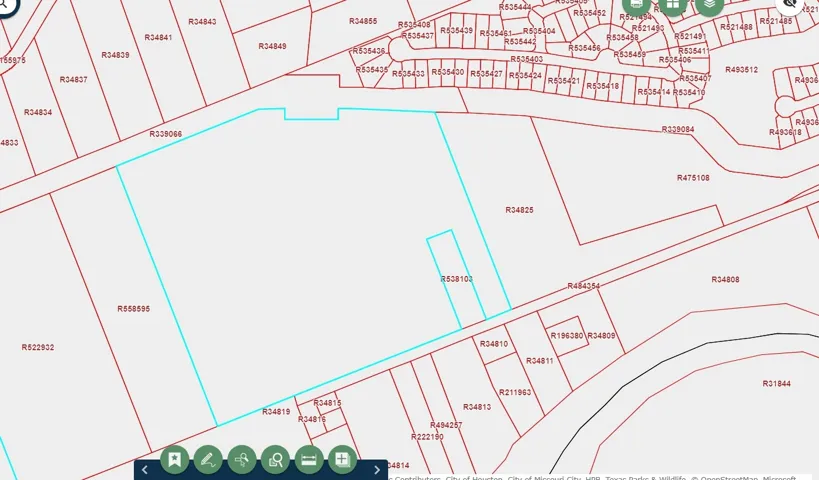This screenshot has width=819, height=480.
Task: Select parcel label R535427
Action: [x=486, y=74]
